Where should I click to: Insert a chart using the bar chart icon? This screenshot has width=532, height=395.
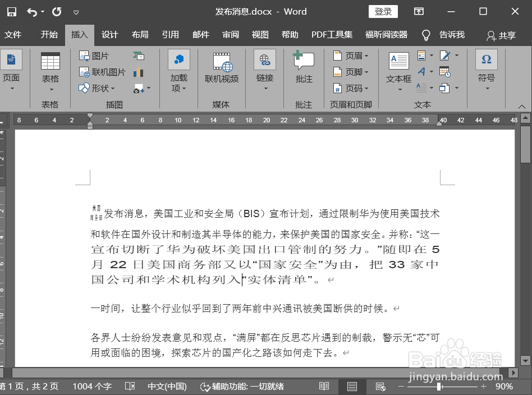(139, 72)
